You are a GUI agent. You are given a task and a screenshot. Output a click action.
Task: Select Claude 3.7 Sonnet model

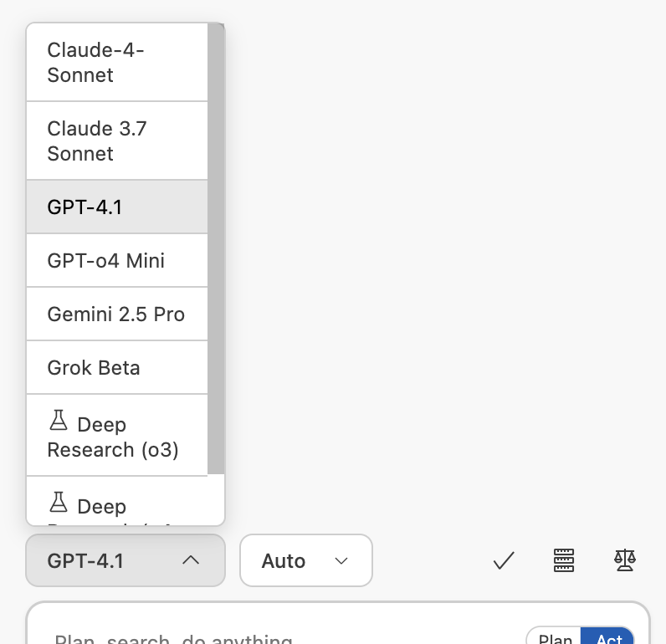(x=117, y=141)
